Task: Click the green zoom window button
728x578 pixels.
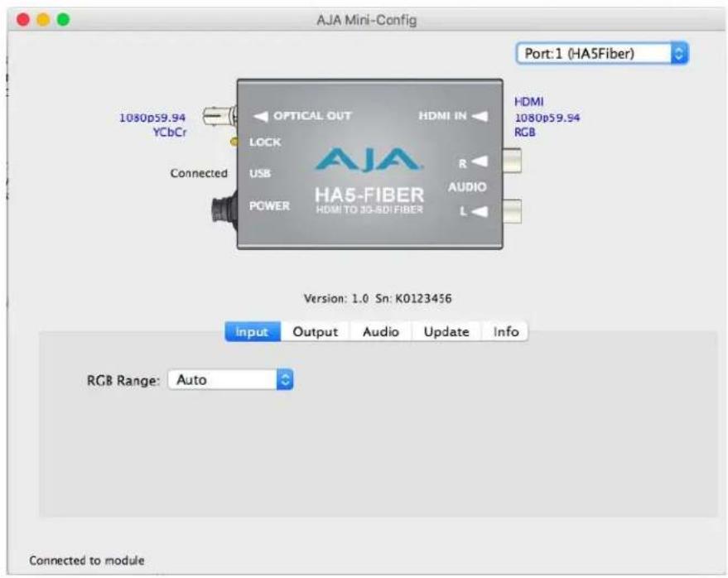Action: coord(63,20)
